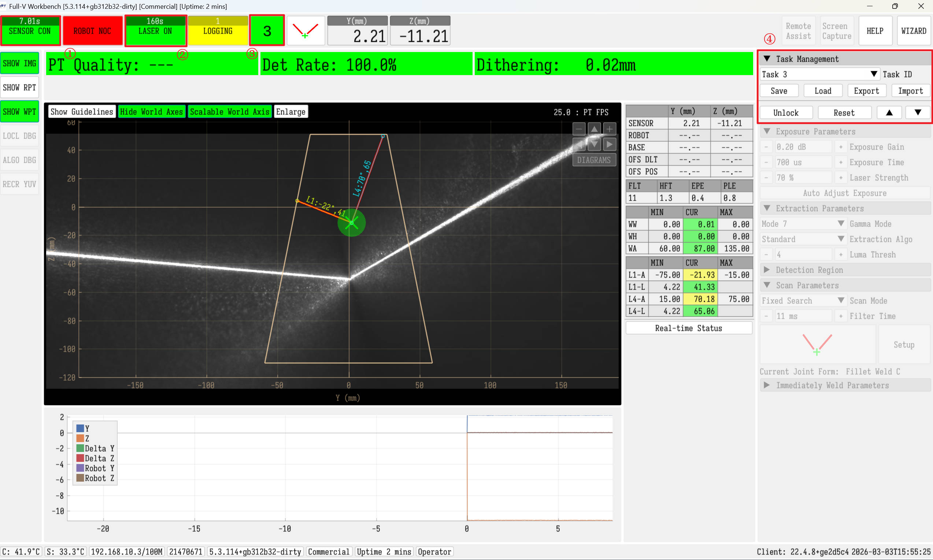Click the large joint form V image beside Setup
Image resolution: width=933 pixels, height=560 pixels.
click(817, 344)
